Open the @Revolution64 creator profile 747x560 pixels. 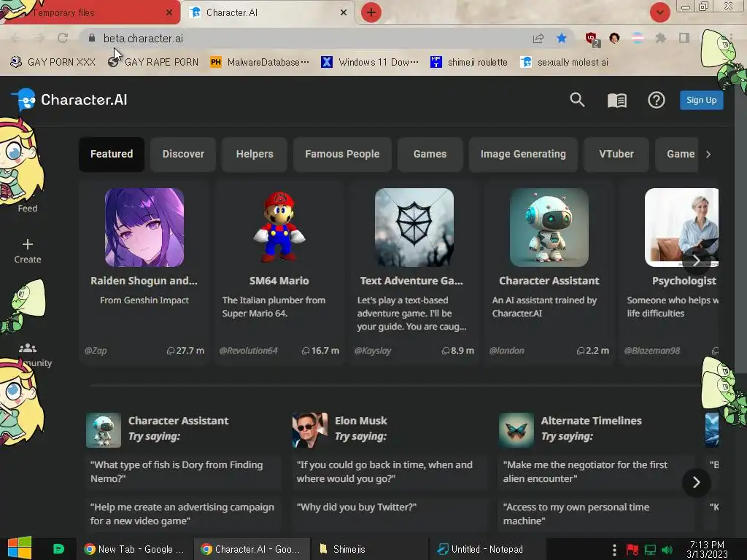[248, 351]
